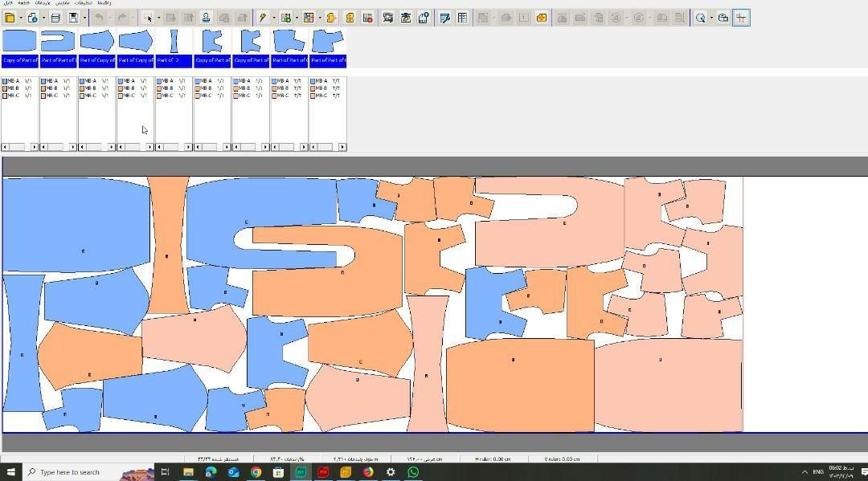Click left scroll arrow under 'Part of 2' column
Screen dimensions: 868x481
(x=159, y=147)
